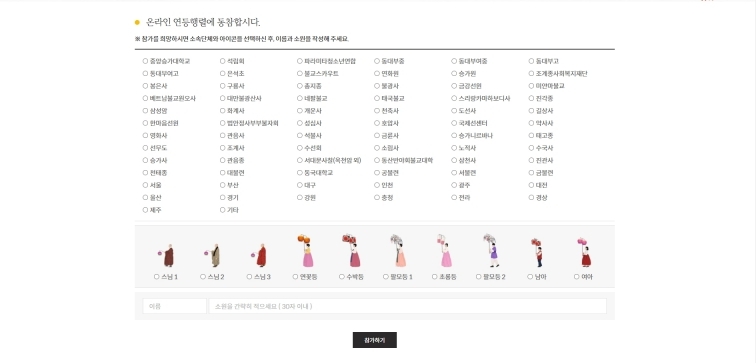The image size is (756, 363).
Task: Choose 봉은사 in the organization list
Action: click(145, 86)
